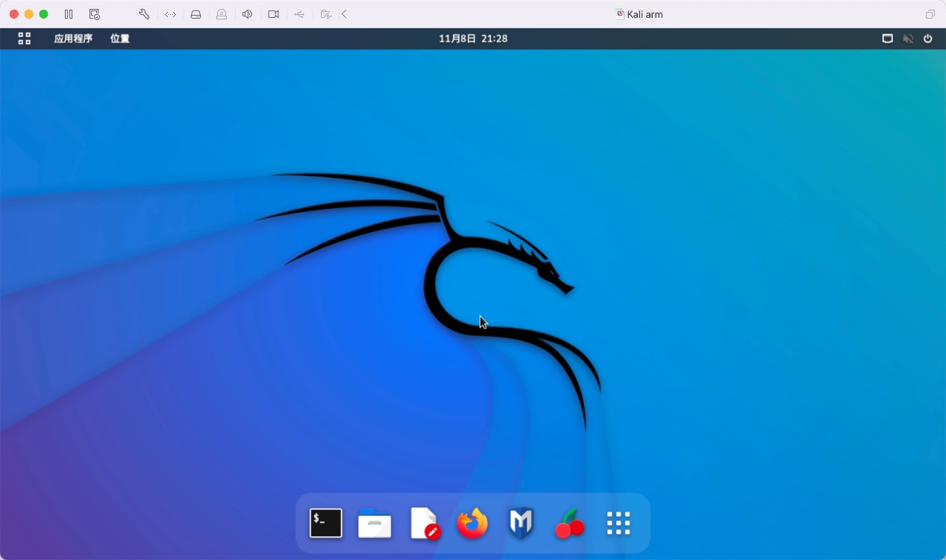The height and width of the screenshot is (560, 946).
Task: Close the Kali arm window
Action: (x=14, y=14)
